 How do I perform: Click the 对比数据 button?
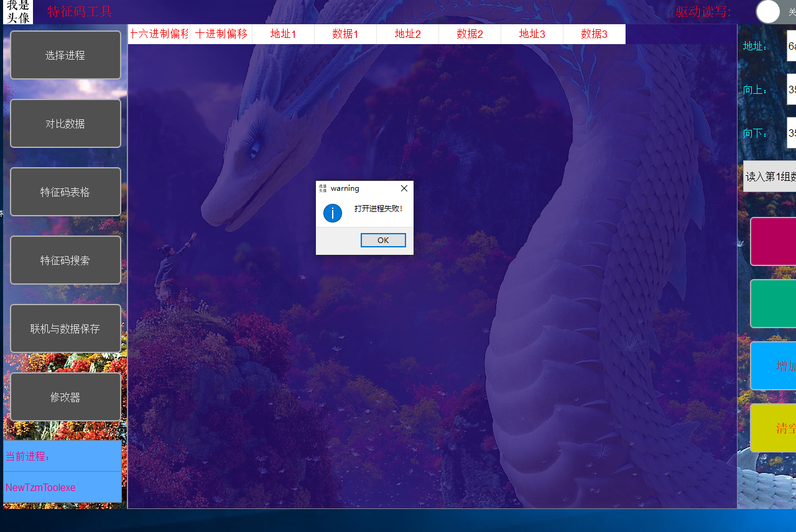[x=65, y=123]
